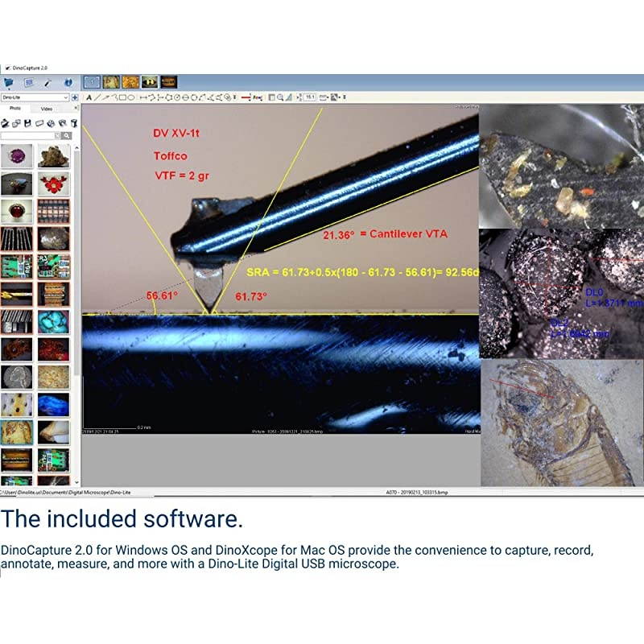
Task: Select the line drawing tool
Action: coord(97,97)
